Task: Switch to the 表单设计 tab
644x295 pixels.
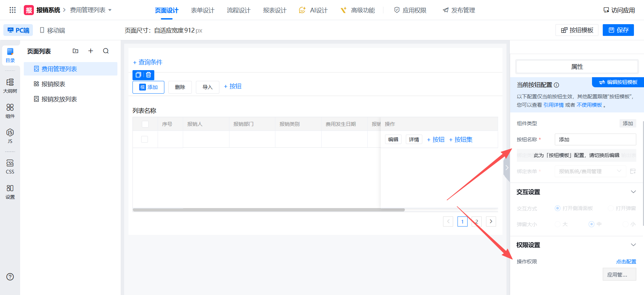Action: [x=202, y=10]
